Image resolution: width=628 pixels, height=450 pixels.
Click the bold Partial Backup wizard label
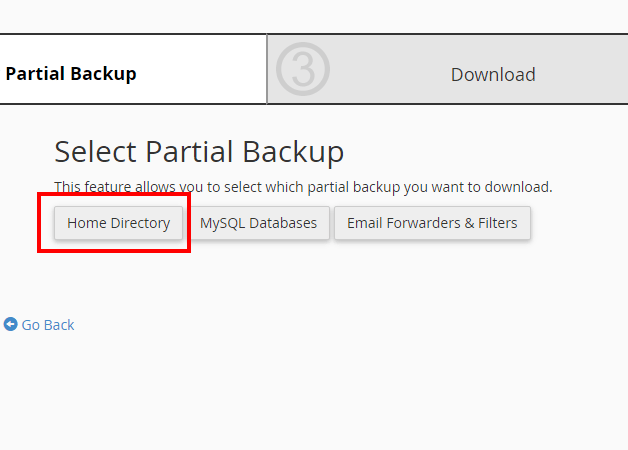tap(71, 74)
